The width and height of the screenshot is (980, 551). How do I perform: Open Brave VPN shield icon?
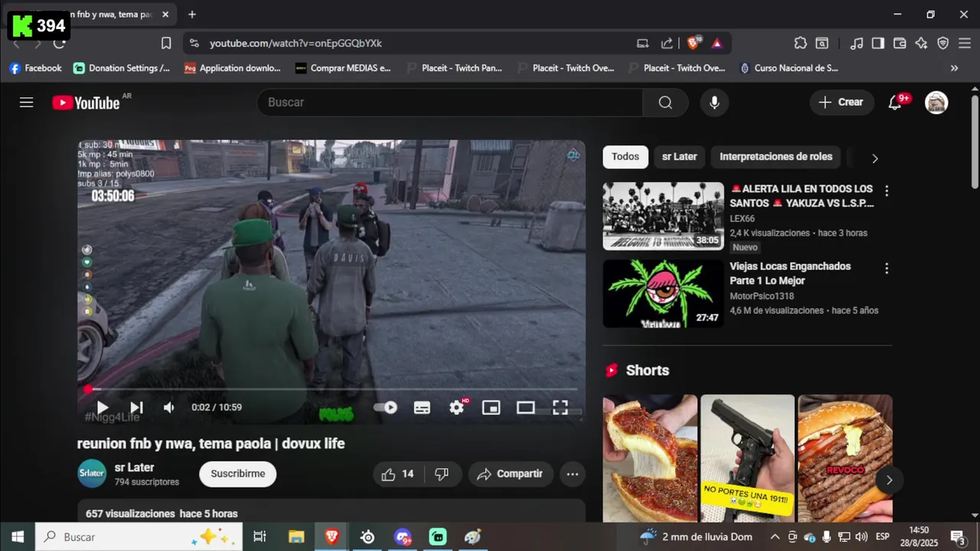coord(943,44)
